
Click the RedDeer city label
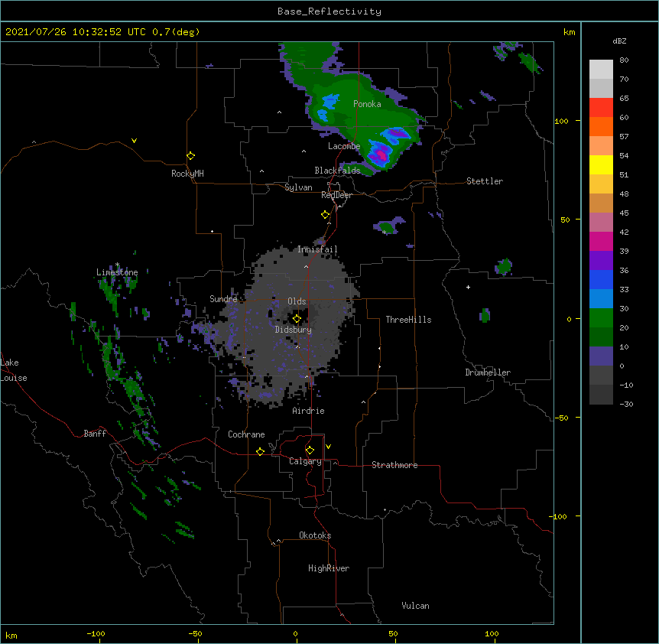click(336, 195)
